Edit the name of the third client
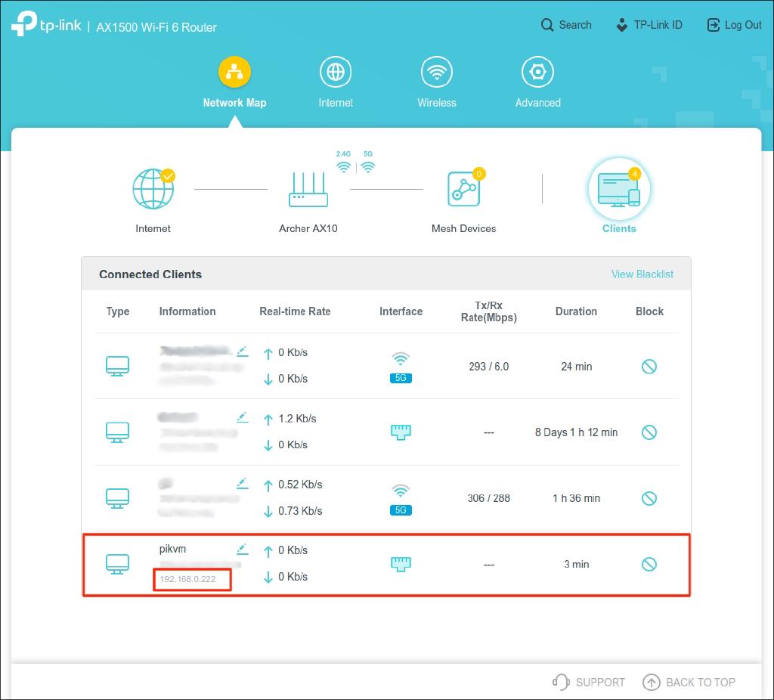 pyautogui.click(x=242, y=483)
